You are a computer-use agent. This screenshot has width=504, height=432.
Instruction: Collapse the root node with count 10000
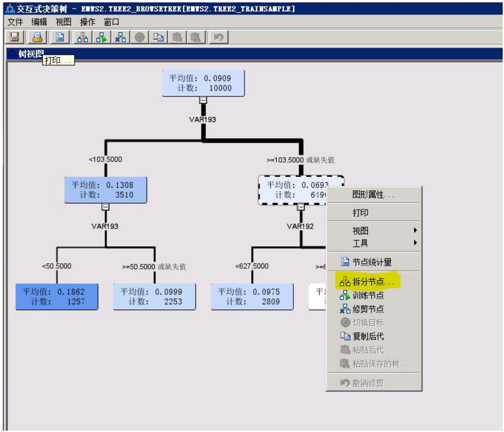click(203, 100)
